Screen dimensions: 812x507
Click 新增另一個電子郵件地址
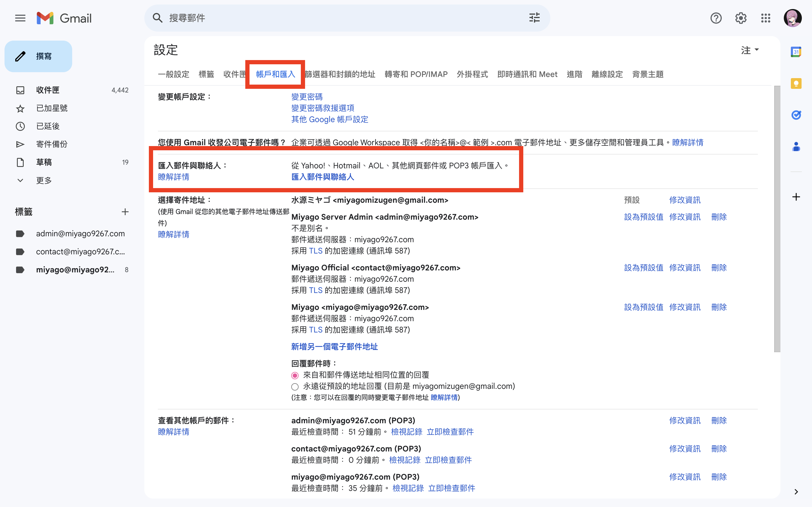[x=334, y=347]
